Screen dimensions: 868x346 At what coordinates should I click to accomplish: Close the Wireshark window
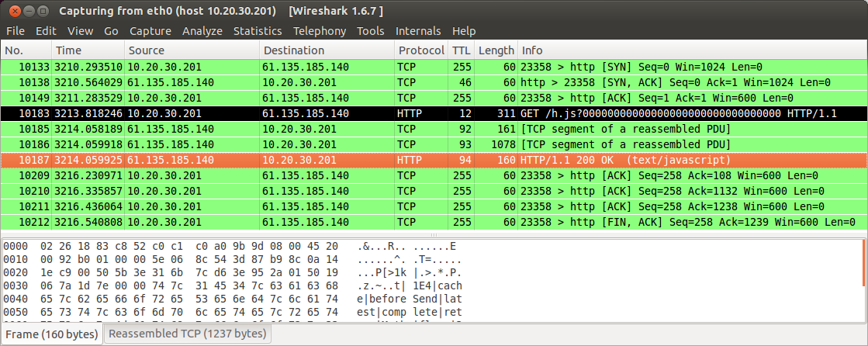pos(15,11)
